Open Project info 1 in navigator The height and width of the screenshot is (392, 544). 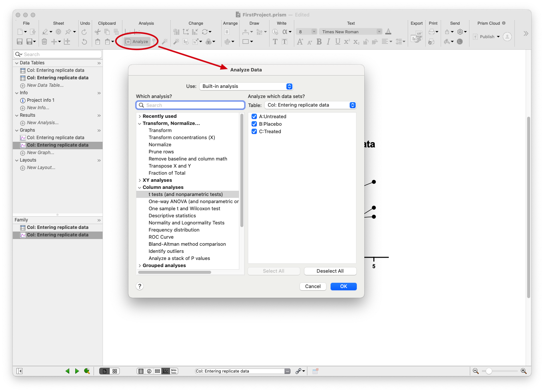click(40, 100)
